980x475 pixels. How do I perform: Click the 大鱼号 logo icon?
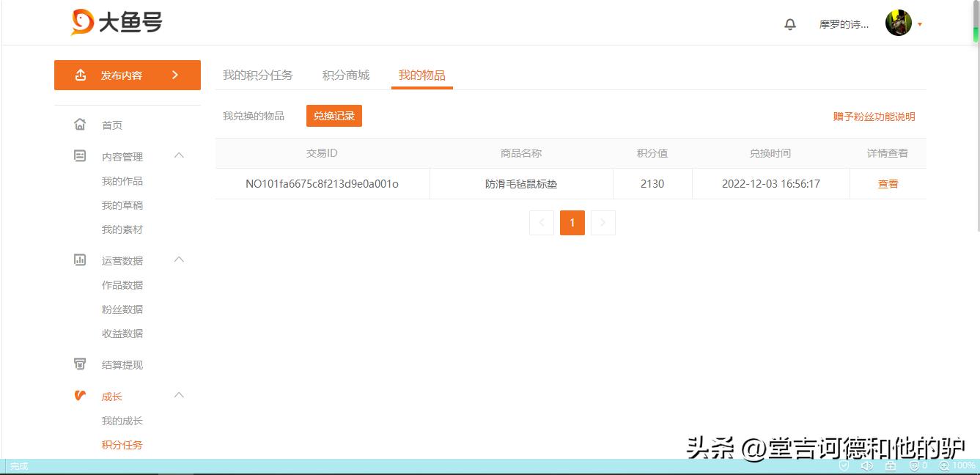[x=81, y=22]
